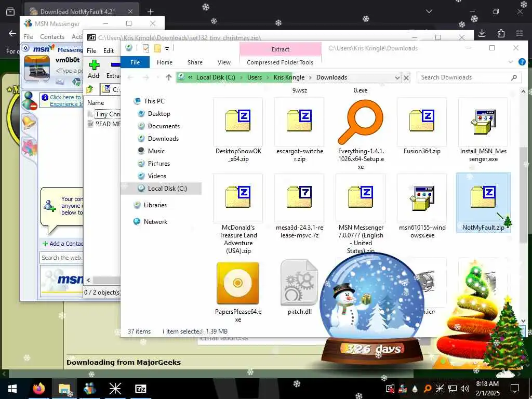
Task: Click the 'Click here to' info link in MSN
Action: [65, 97]
